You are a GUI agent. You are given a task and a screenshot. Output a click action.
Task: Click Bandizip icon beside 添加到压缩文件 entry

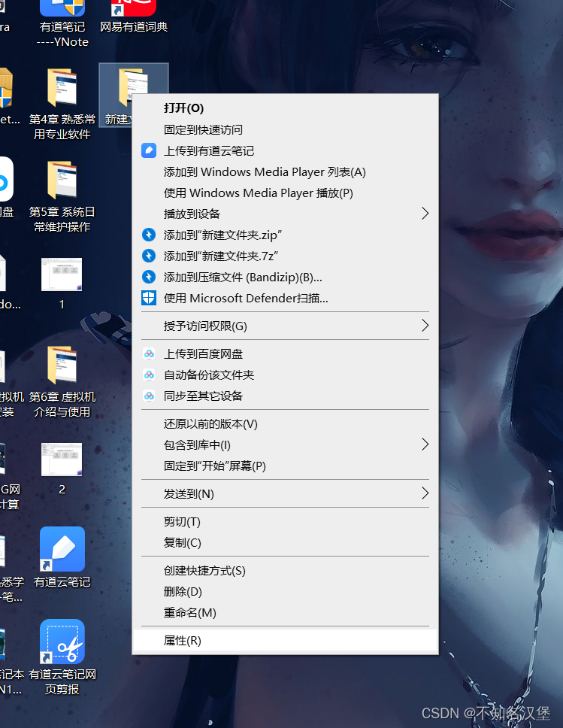tap(149, 278)
